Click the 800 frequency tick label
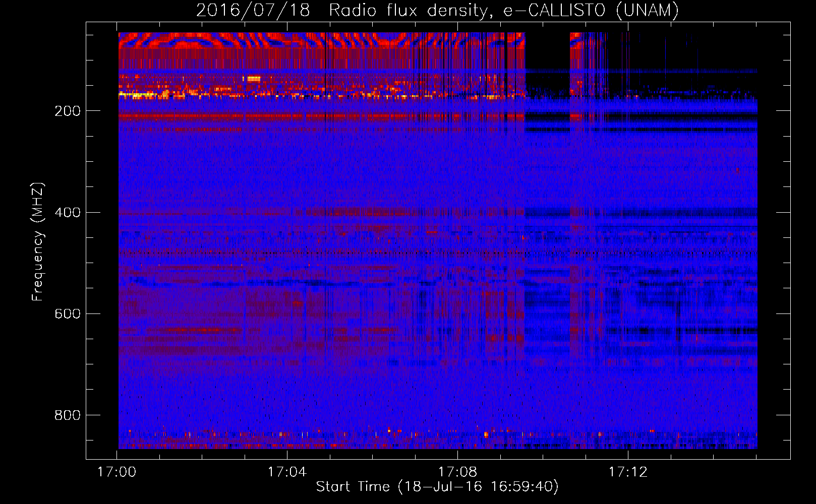816x504 pixels. [67, 415]
